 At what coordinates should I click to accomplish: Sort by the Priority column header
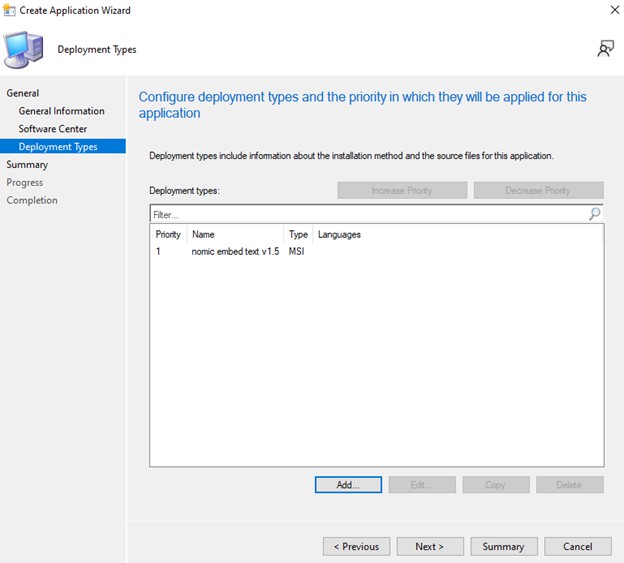click(168, 234)
